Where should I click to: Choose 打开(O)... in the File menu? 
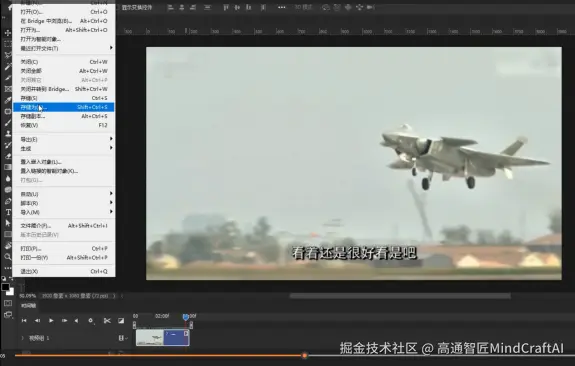coord(64,12)
